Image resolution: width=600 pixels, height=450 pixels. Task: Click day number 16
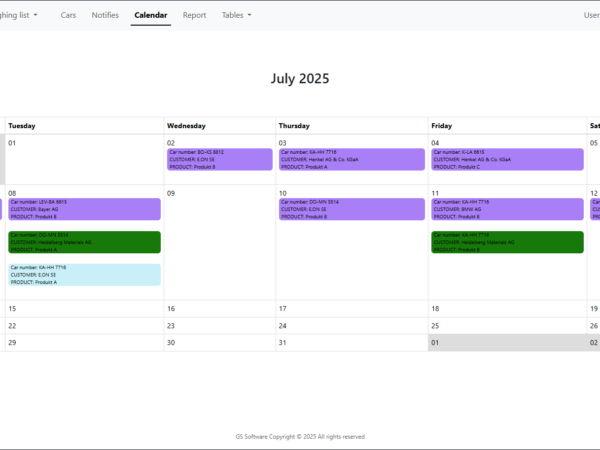(171, 309)
